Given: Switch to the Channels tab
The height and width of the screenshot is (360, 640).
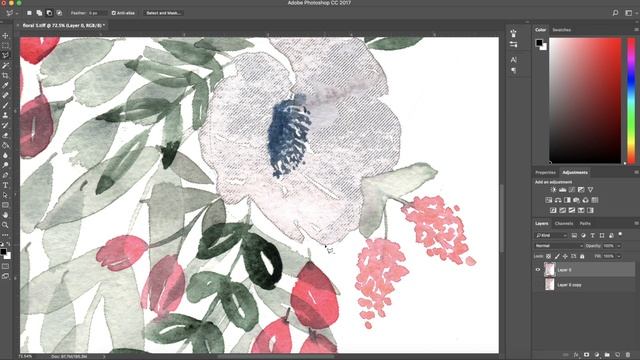Looking at the screenshot, I should (x=564, y=223).
